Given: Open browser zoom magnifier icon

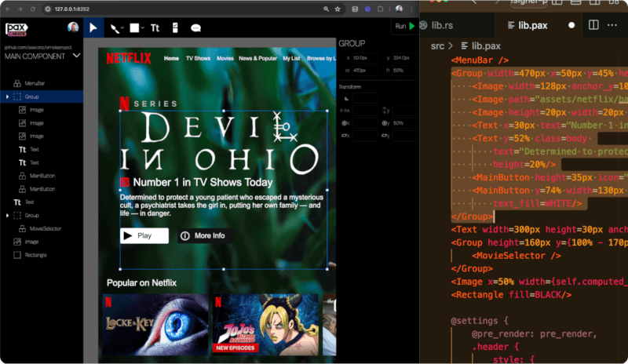Looking at the screenshot, I should tap(326, 9).
